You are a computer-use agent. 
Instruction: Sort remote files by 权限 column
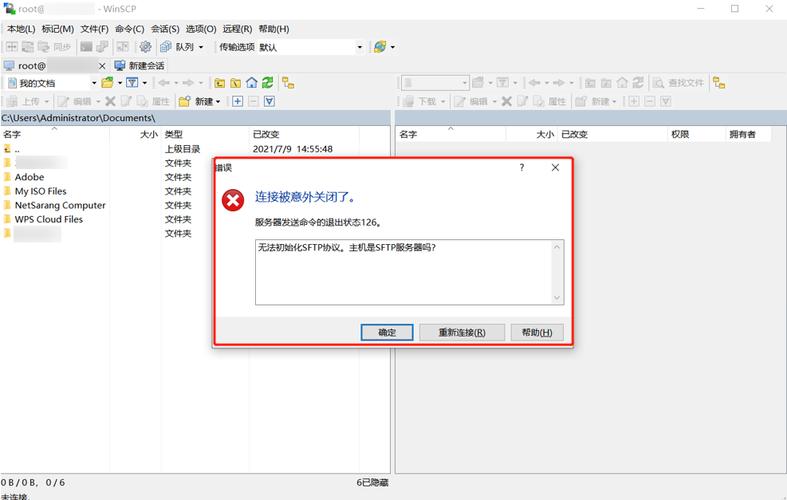[x=696, y=134]
